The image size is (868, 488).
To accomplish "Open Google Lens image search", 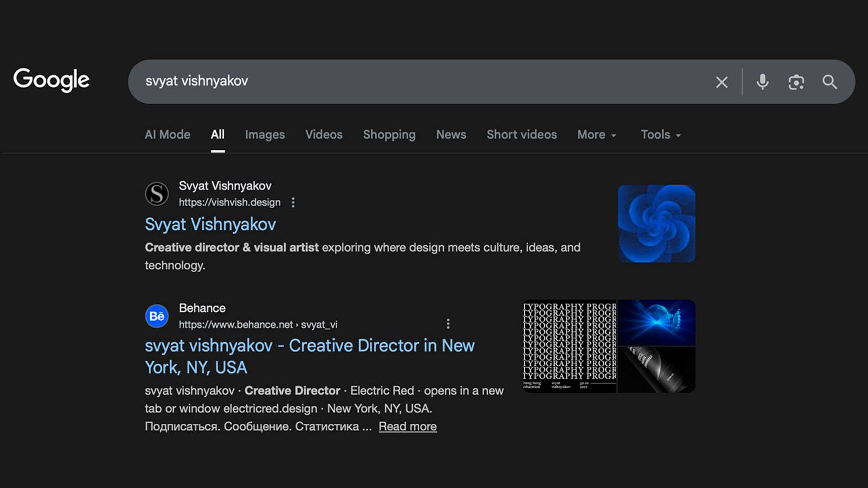I will pos(796,82).
